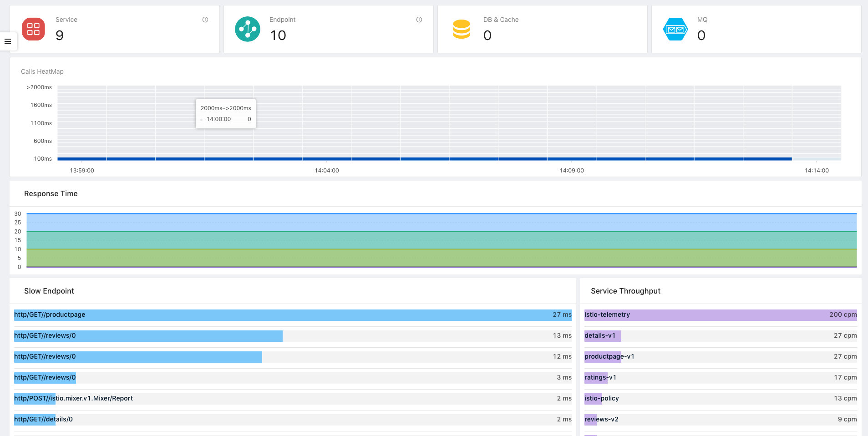The image size is (868, 436).
Task: Select details-v1 throughput row
Action: coord(599,336)
